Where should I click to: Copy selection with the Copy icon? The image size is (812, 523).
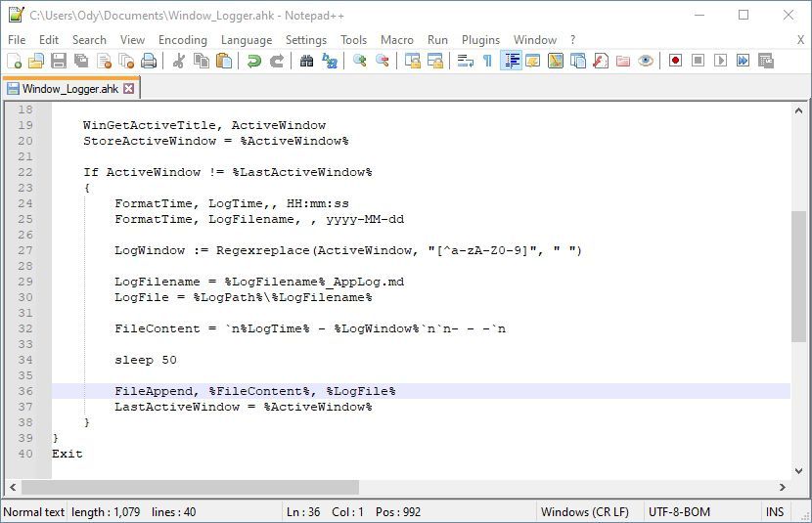[x=201, y=61]
